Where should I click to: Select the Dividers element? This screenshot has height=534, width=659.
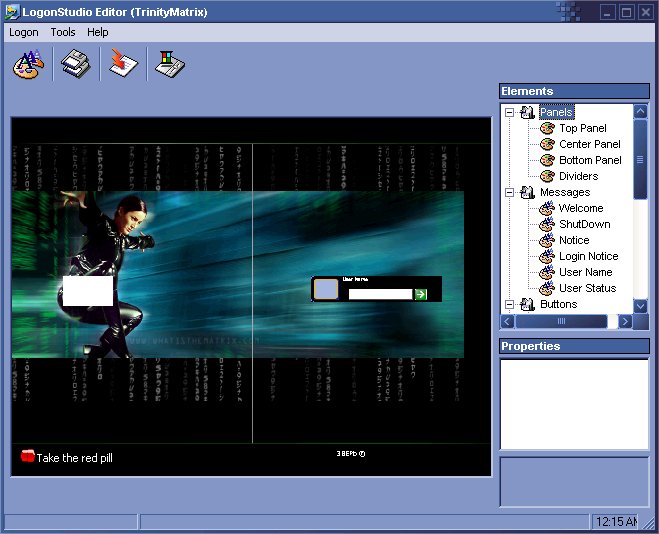click(x=578, y=176)
